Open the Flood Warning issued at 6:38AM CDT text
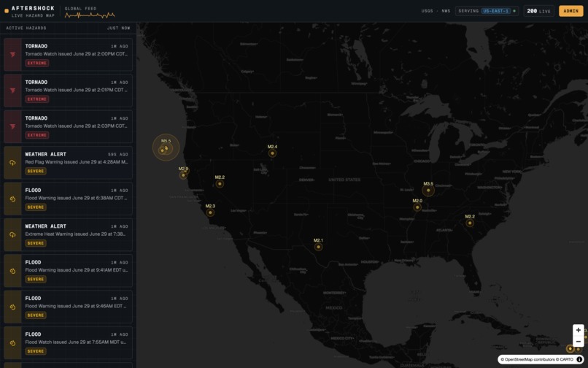The image size is (588, 368). 77,199
